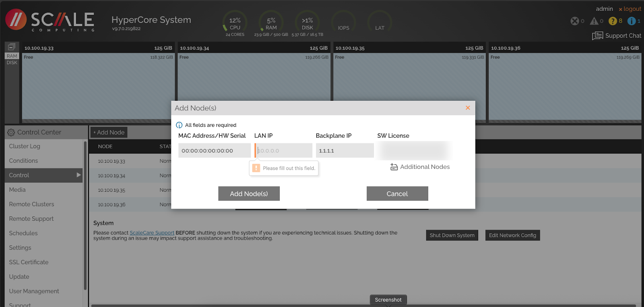Image resolution: width=644 pixels, height=307 pixels.
Task: Click the admin user name
Action: pos(604,9)
